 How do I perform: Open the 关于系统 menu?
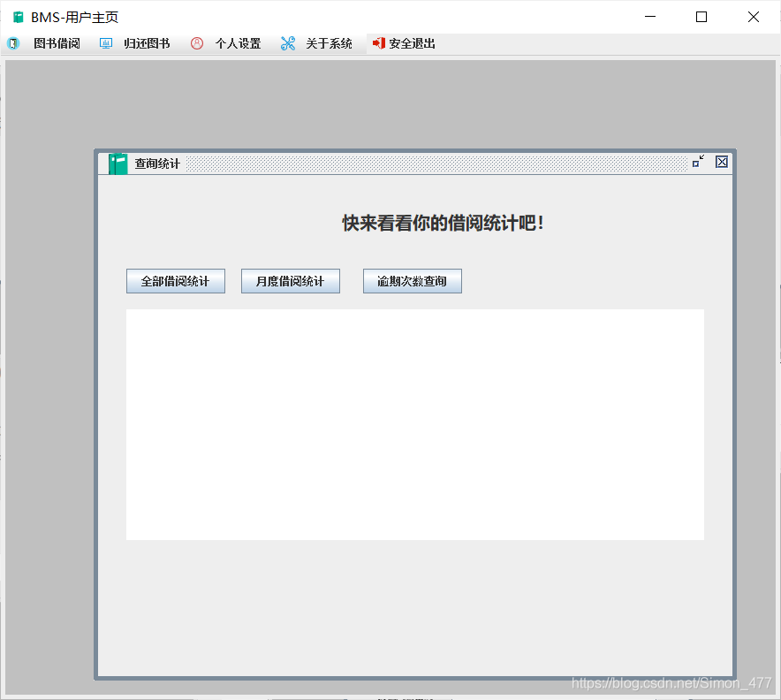click(329, 43)
